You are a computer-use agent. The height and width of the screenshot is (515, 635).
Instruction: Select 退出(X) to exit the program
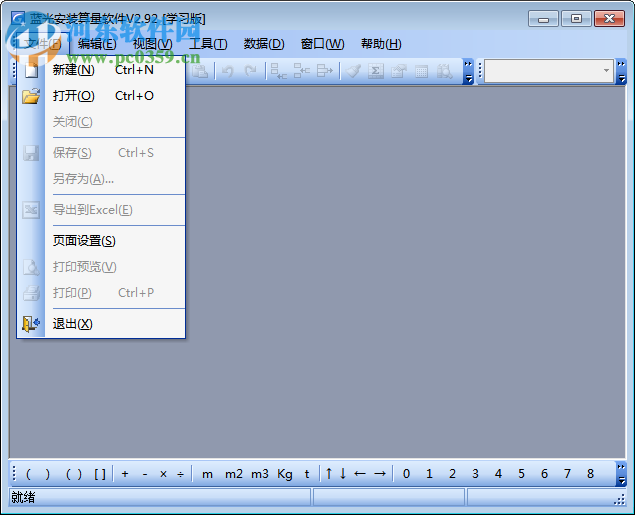(101, 324)
